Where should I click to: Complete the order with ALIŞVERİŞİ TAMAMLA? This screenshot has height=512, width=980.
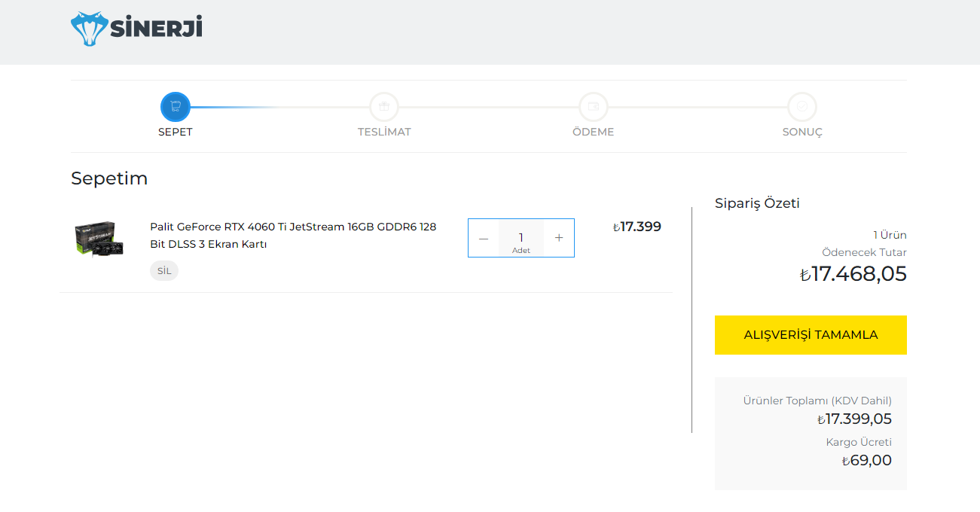point(811,335)
